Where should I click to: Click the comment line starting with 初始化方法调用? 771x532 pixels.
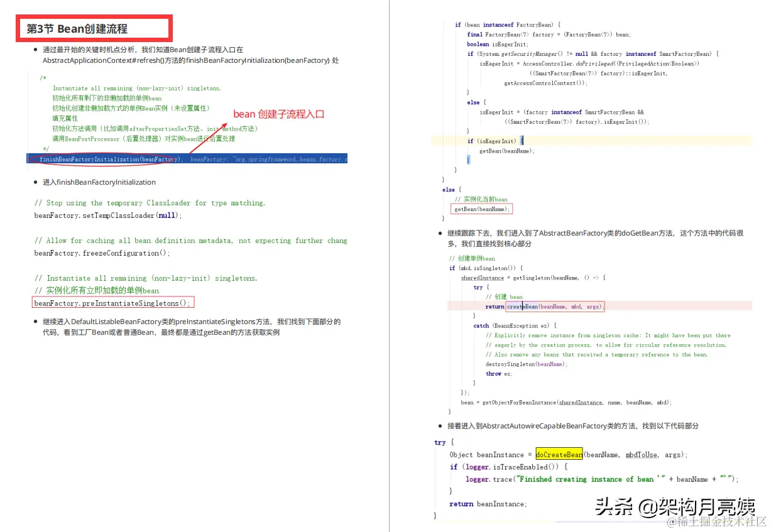155,128
